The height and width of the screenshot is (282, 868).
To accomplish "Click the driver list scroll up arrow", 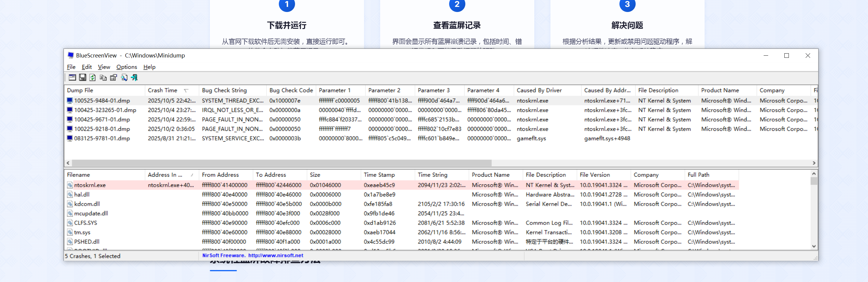I will (814, 174).
